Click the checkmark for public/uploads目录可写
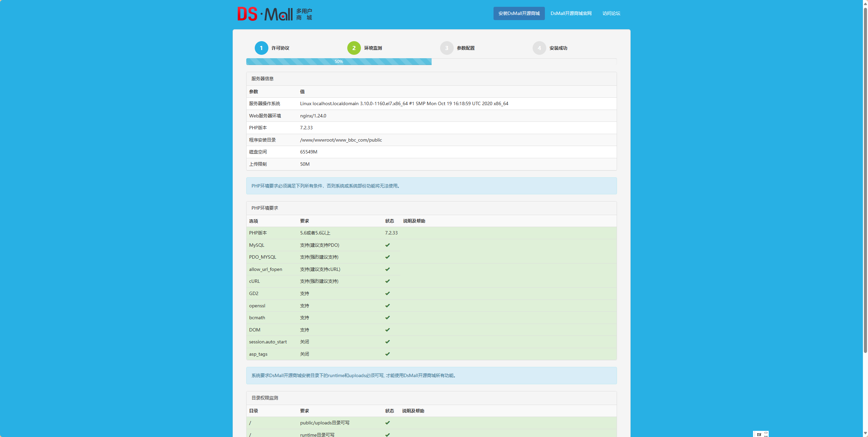Viewport: 868px width, 437px height. [x=387, y=423]
